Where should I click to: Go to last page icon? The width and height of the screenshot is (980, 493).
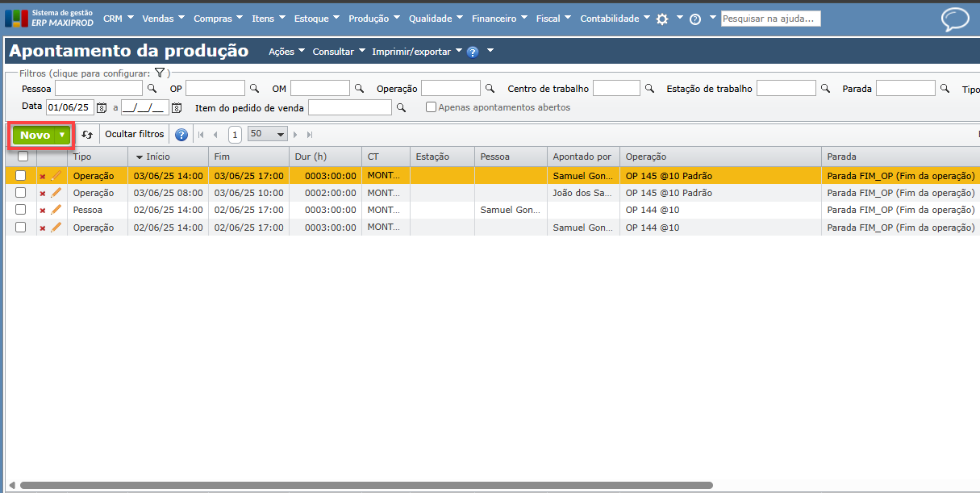310,135
